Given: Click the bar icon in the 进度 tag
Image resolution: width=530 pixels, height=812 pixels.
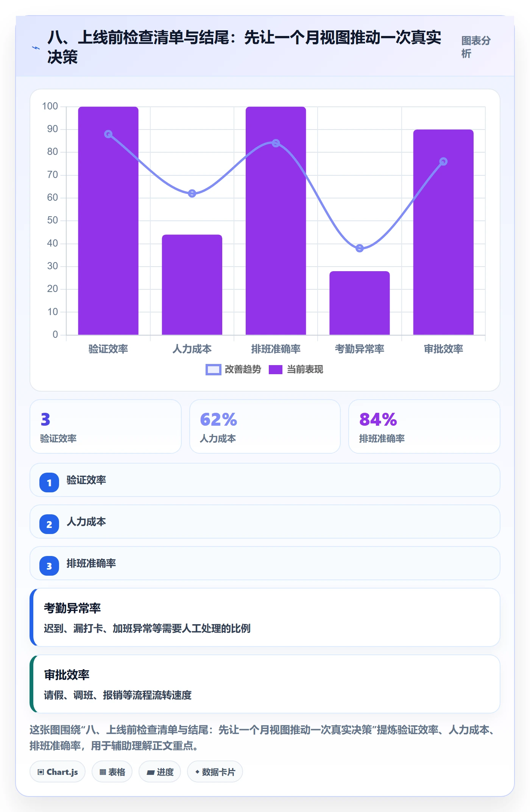Looking at the screenshot, I should coord(151,772).
